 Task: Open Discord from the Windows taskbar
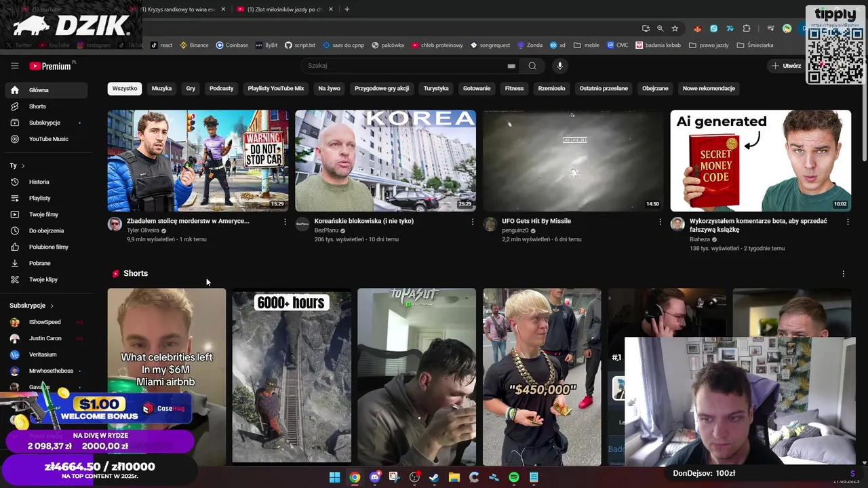tap(374, 477)
